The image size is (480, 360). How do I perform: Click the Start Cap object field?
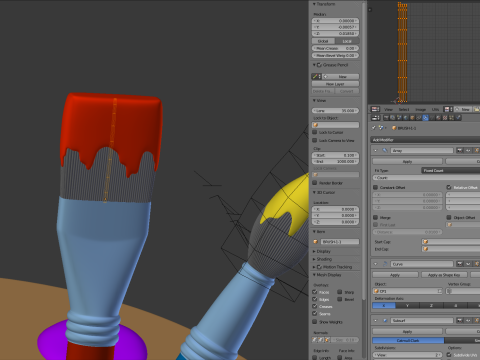[x=451, y=242]
